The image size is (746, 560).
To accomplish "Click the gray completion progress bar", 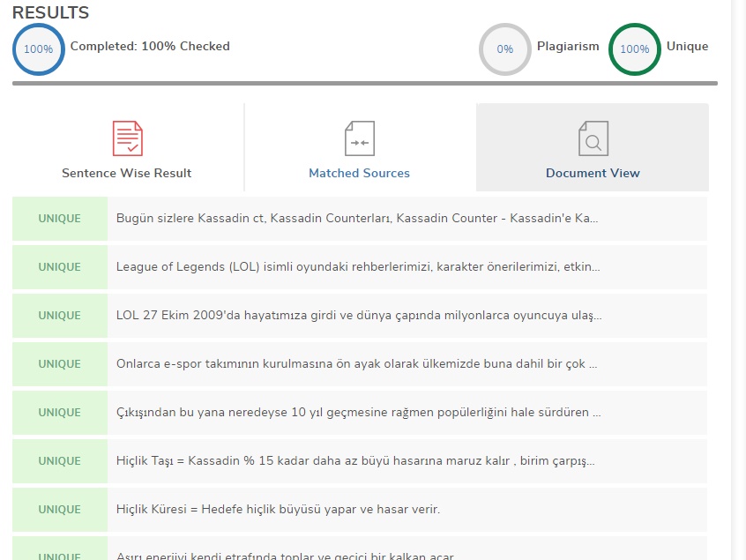I will click(x=365, y=84).
